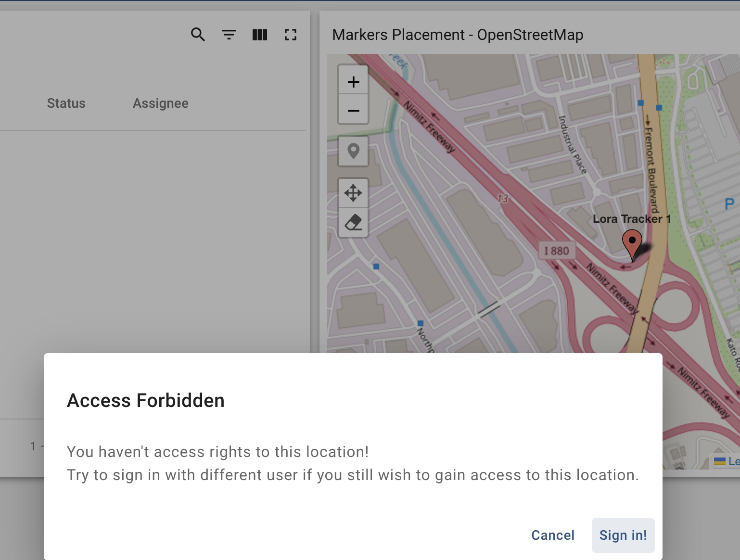Screen dimensions: 740x560
Task: Toggle fullscreen view for the table
Action: pos(291,34)
